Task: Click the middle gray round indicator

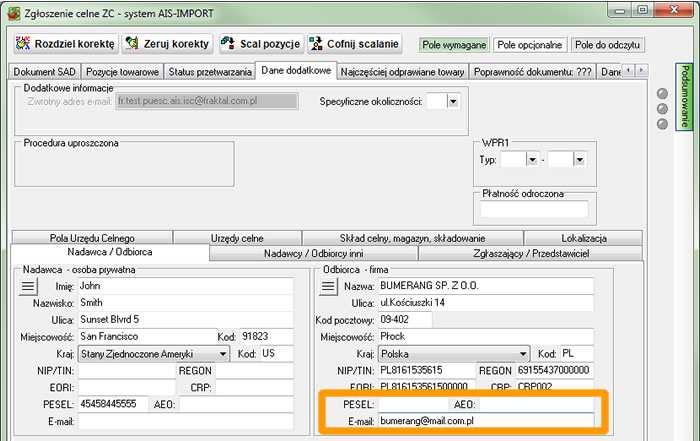Action: (x=662, y=109)
